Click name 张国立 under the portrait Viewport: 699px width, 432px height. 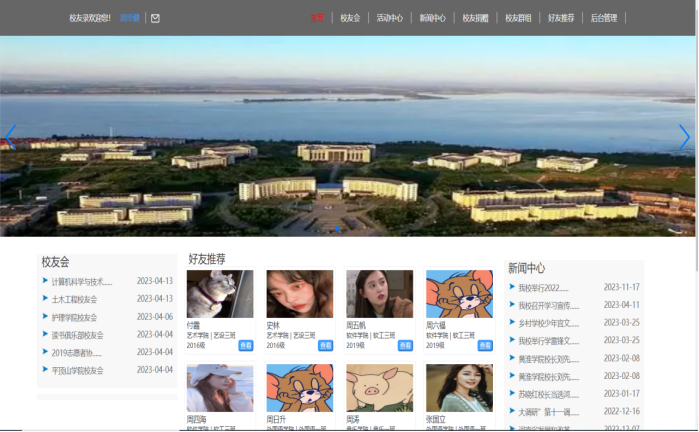436,420
